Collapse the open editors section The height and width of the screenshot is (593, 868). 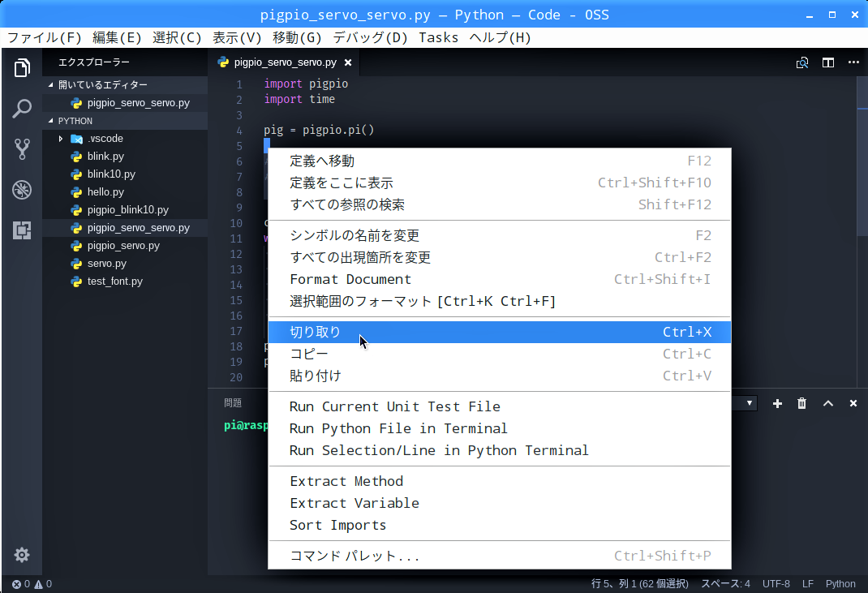pos(125,84)
